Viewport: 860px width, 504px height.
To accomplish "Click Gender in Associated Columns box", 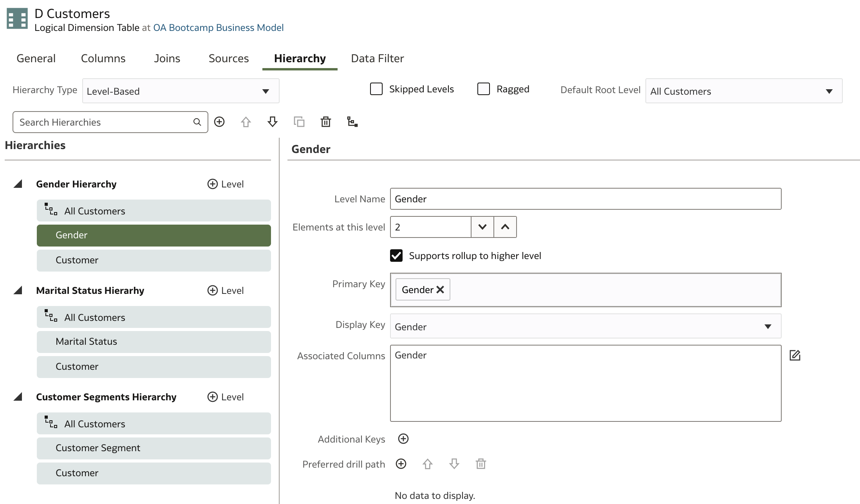I will click(410, 355).
